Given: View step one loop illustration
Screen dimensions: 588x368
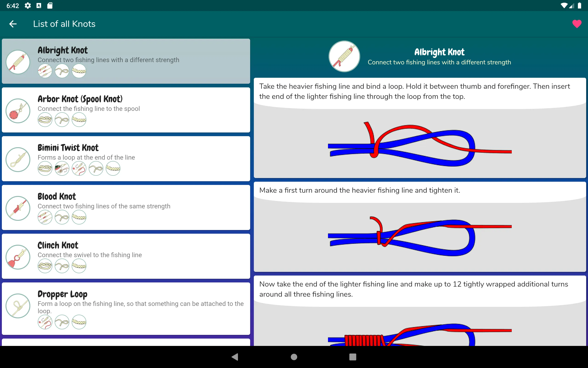Looking at the screenshot, I should tap(420, 144).
